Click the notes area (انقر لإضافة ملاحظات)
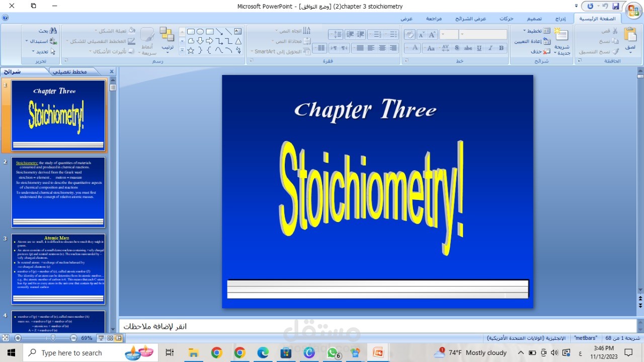Viewport: 644px width, 362px height. [377, 326]
